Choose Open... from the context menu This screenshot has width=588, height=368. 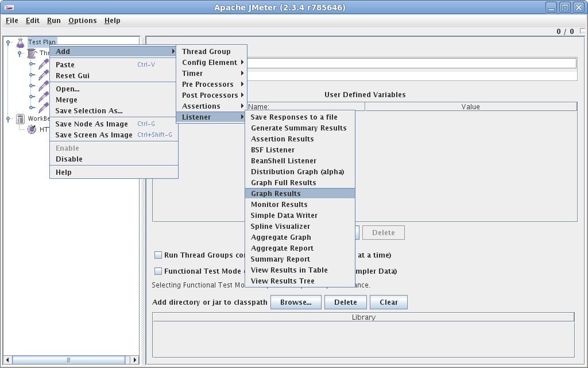pyautogui.click(x=114, y=89)
